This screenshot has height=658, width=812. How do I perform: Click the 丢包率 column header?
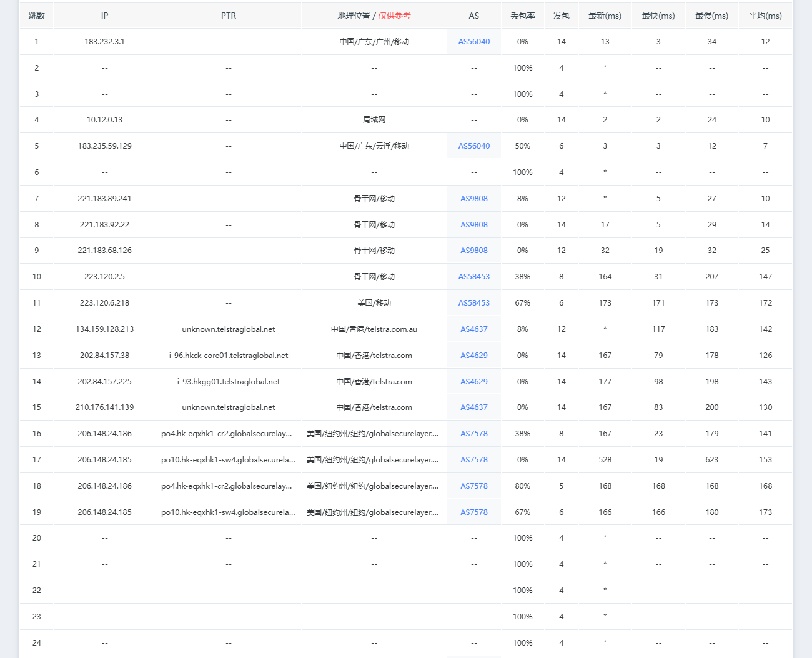tap(522, 16)
